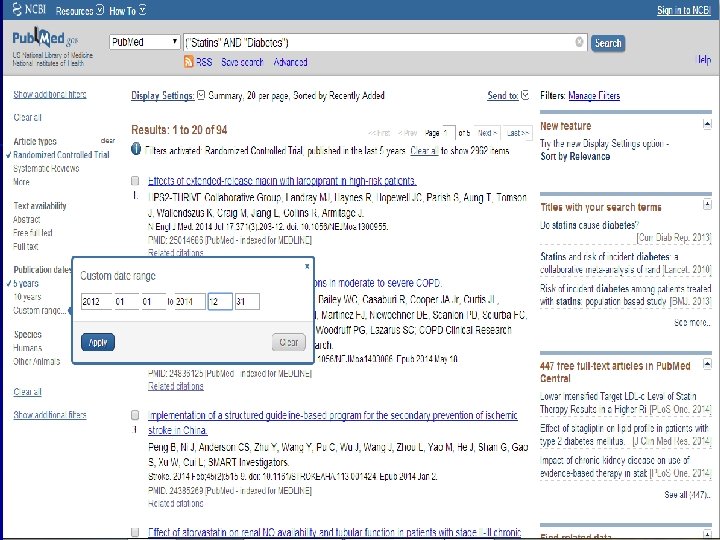Open the Send to dropdown

(x=508, y=96)
